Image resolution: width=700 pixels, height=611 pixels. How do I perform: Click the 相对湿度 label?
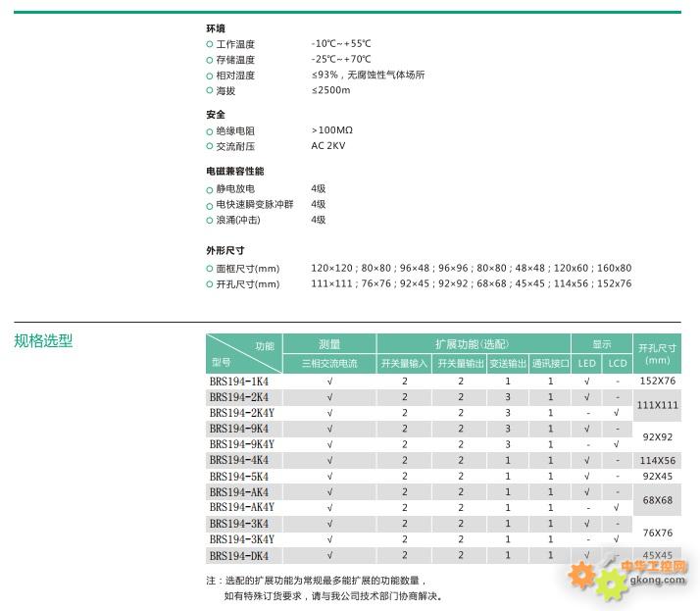pos(235,76)
